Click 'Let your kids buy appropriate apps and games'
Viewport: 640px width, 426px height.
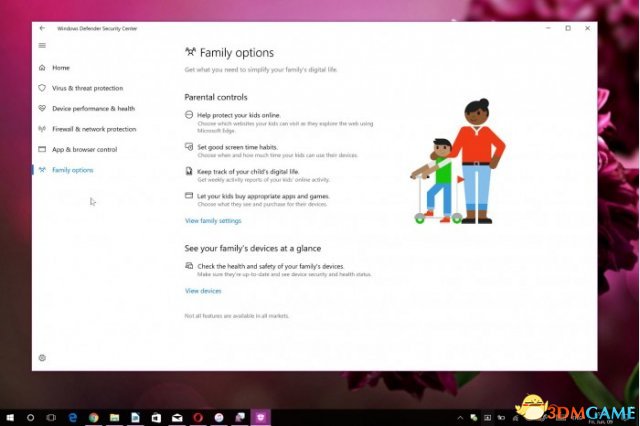pyautogui.click(x=263, y=196)
